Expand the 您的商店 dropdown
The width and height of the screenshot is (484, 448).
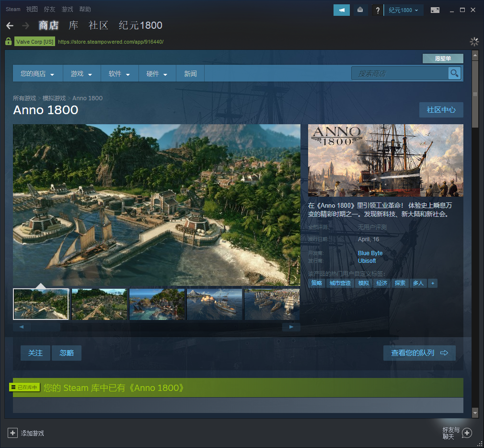37,74
